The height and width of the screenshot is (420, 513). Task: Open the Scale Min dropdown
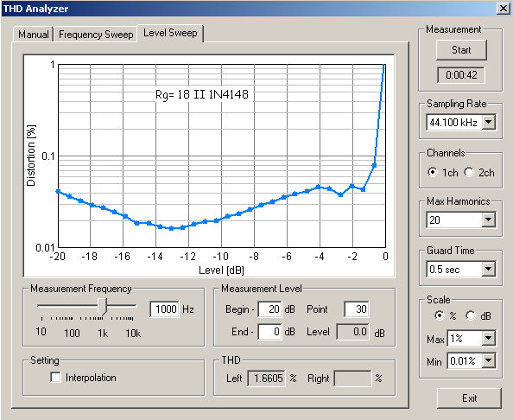coord(489,360)
